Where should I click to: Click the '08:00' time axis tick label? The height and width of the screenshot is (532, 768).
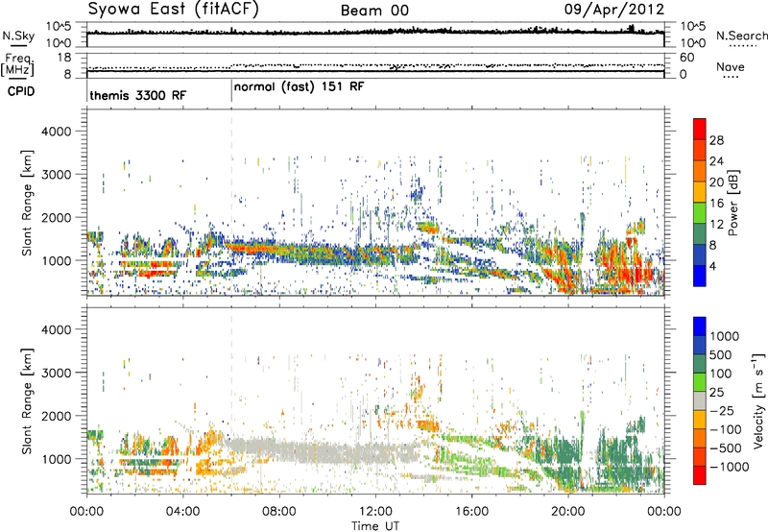tap(279, 512)
